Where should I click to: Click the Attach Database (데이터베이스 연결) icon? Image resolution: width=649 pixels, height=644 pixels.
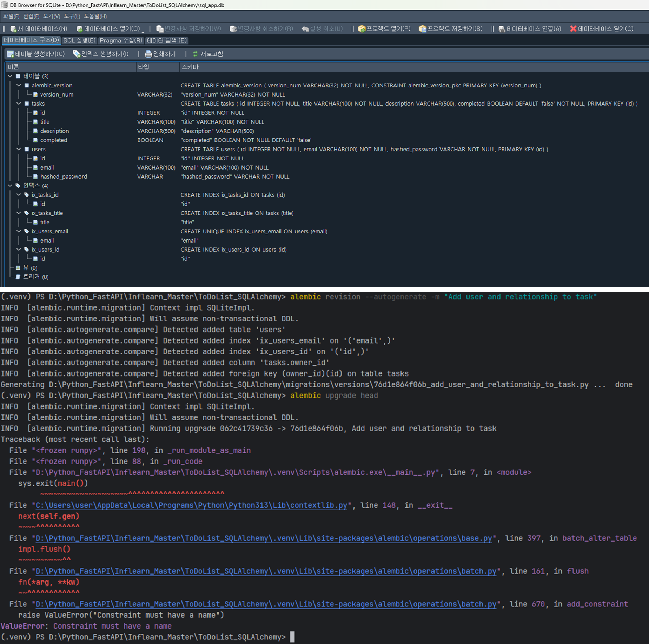click(x=502, y=29)
